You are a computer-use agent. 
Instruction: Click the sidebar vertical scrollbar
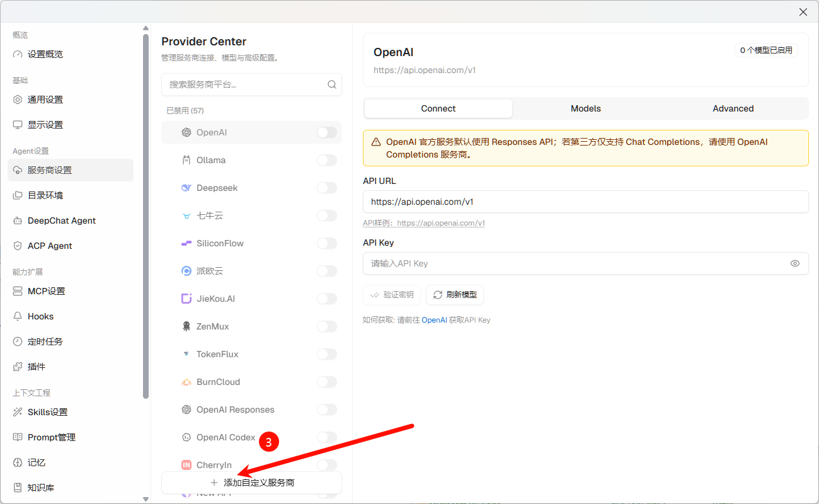click(146, 216)
